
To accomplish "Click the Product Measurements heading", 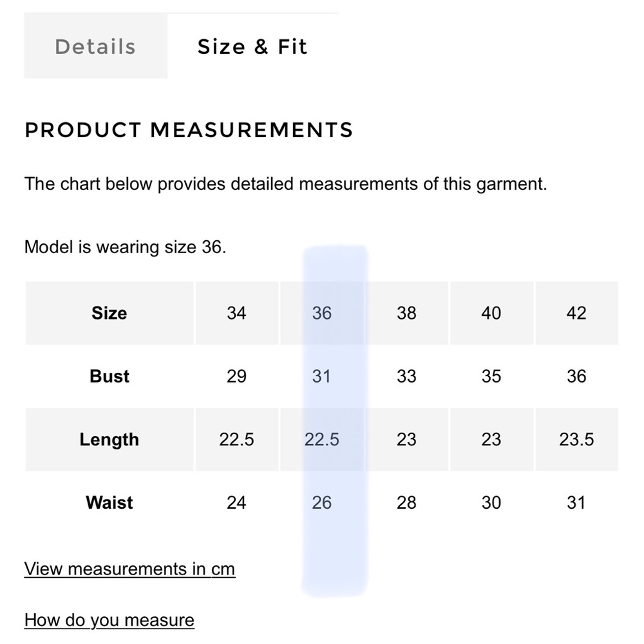I will point(189,130).
